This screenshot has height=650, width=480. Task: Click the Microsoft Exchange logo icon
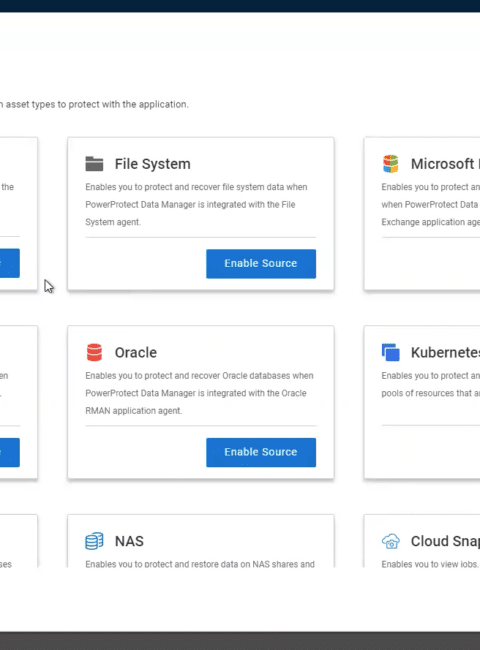point(390,164)
